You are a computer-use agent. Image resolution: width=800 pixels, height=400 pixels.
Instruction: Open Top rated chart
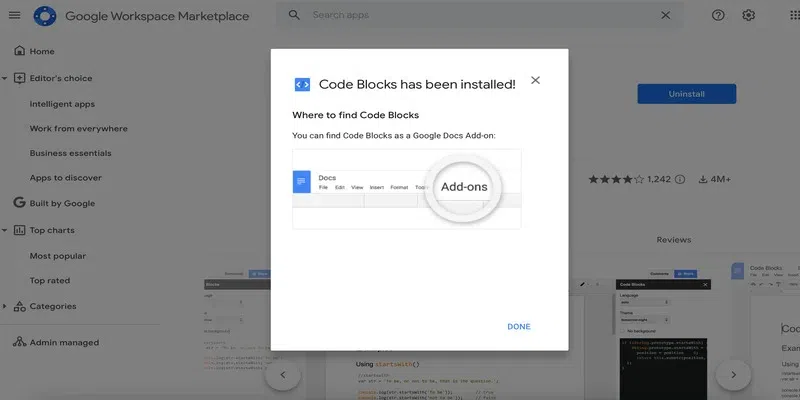50,280
